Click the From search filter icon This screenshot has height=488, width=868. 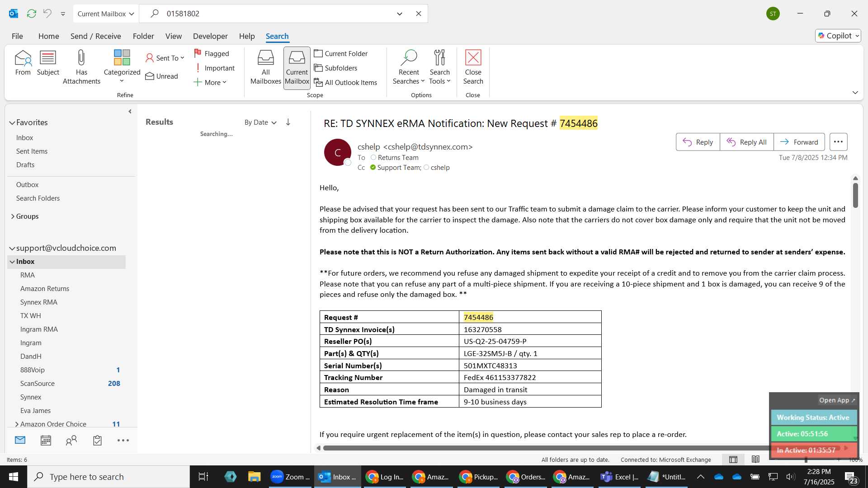click(x=23, y=63)
